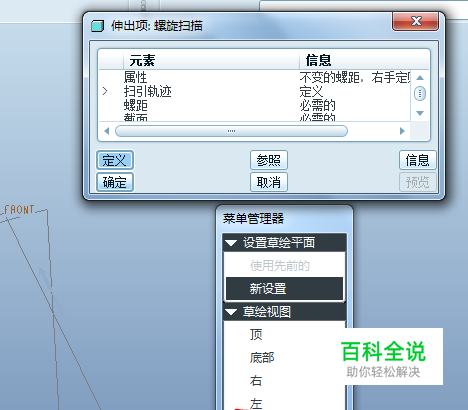Screen dimensions: 468x410
Task: Click the FRONT datum plane label
Action: tap(19, 210)
